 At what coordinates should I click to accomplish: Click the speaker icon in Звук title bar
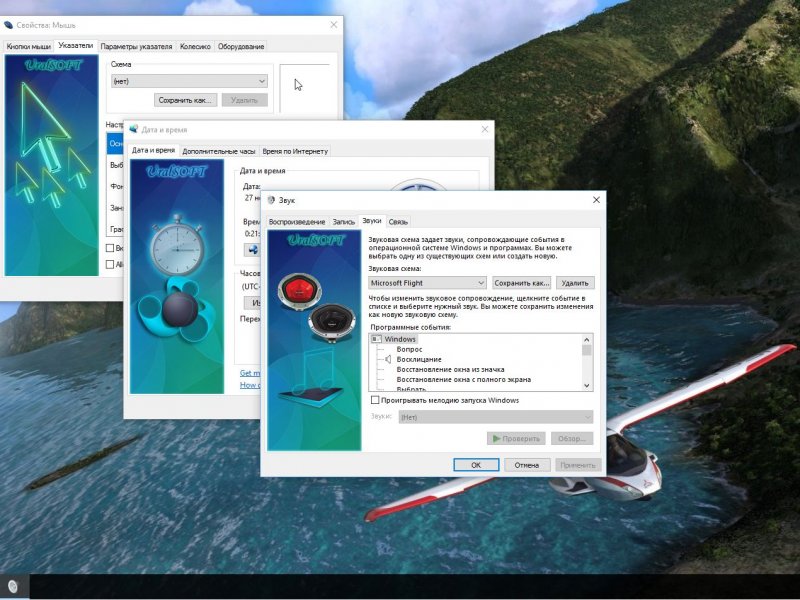click(271, 200)
